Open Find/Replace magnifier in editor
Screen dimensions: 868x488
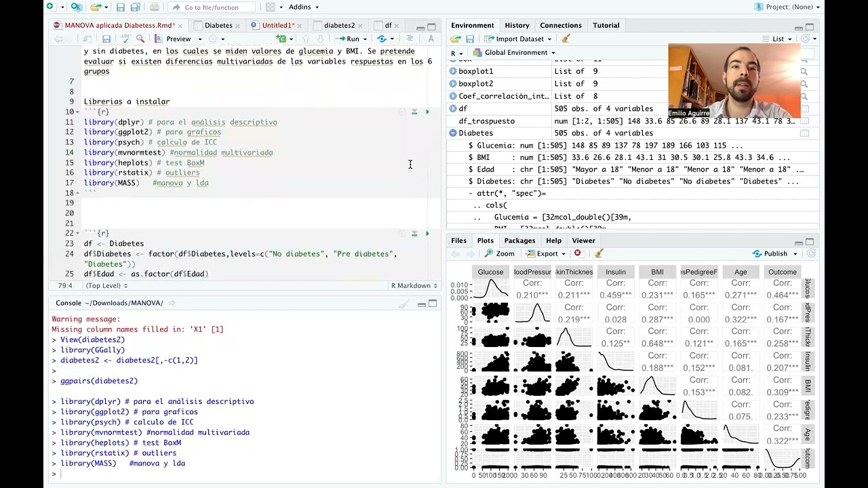[x=140, y=39]
